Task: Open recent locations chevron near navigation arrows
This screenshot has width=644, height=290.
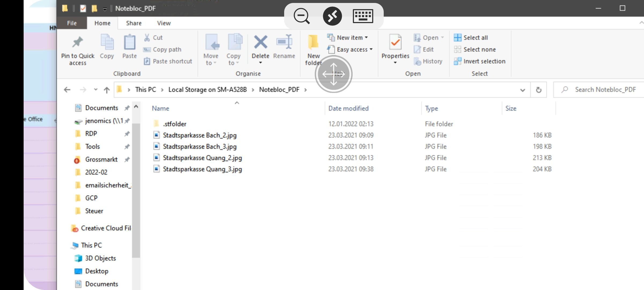Action: pos(96,89)
